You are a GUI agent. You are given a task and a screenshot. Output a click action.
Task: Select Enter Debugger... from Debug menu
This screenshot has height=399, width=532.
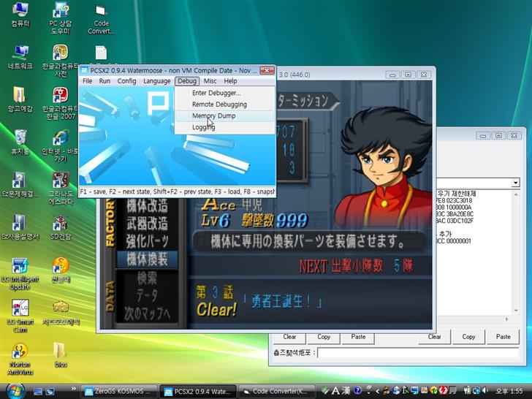coord(224,93)
